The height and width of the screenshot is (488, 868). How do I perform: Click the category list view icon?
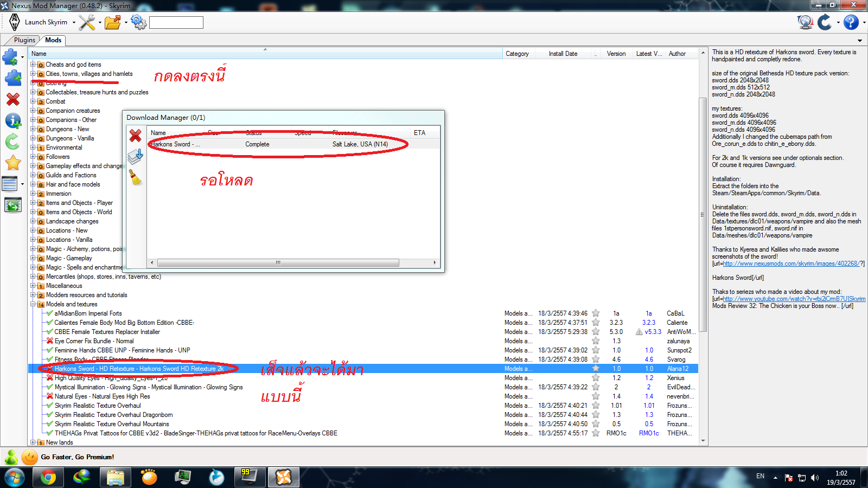[x=10, y=184]
